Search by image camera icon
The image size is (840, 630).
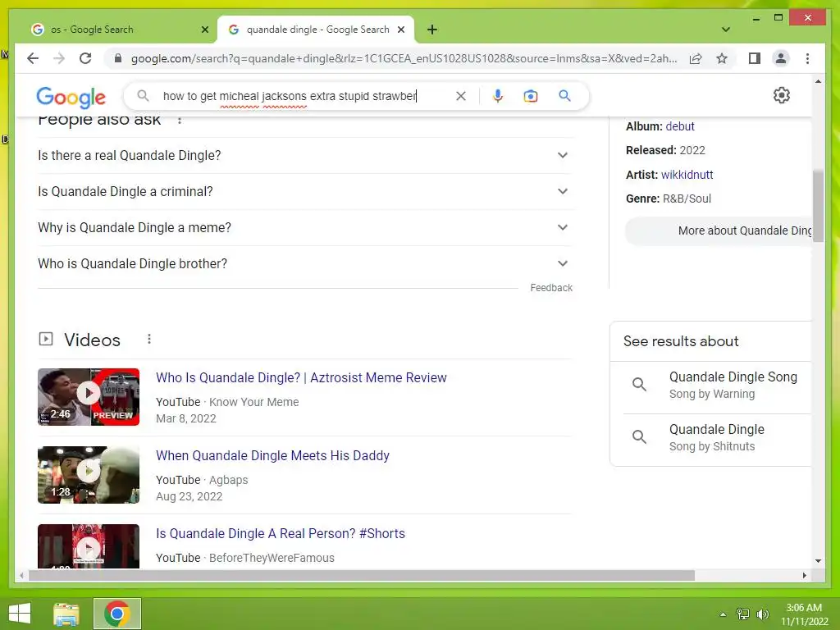point(531,96)
